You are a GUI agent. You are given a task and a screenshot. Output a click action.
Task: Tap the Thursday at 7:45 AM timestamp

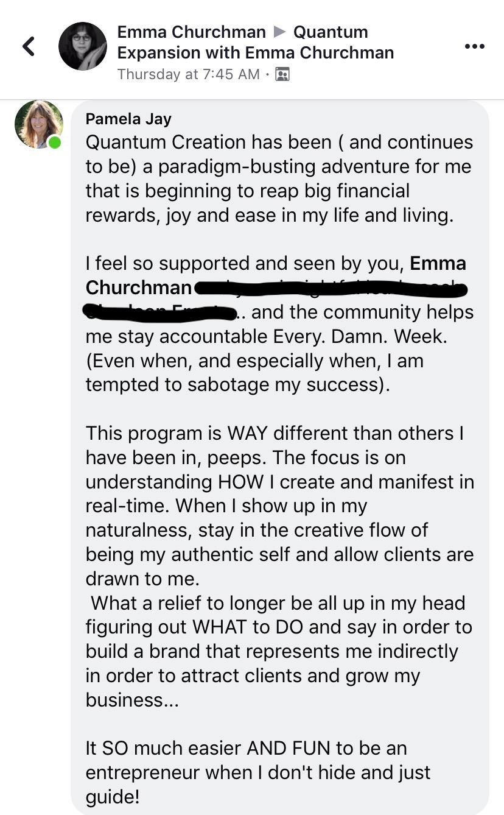point(189,74)
